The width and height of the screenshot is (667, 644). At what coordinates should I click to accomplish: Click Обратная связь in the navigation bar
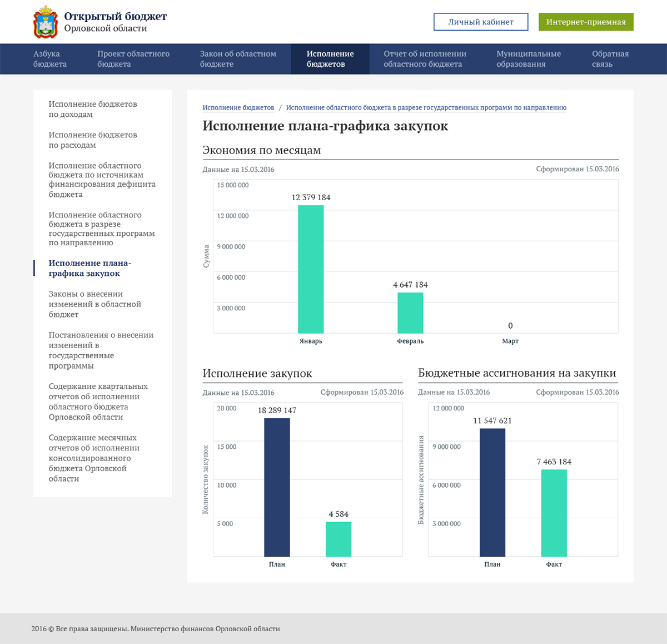tap(610, 59)
